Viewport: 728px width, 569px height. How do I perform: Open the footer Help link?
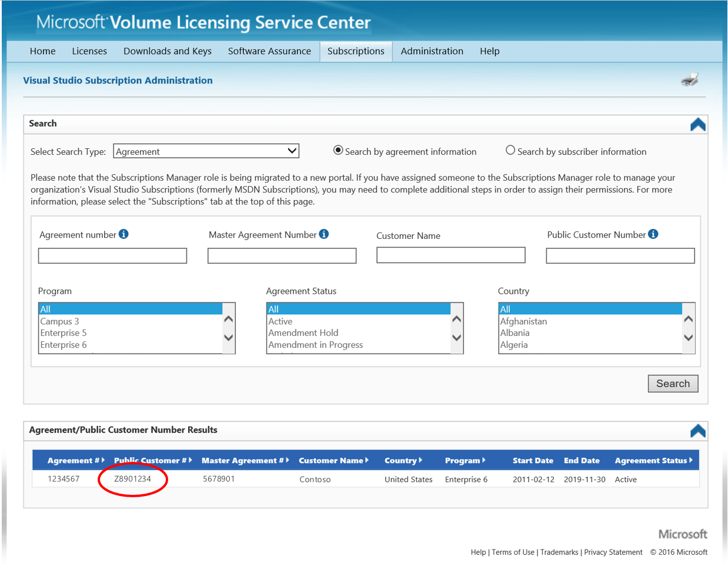[x=478, y=553]
